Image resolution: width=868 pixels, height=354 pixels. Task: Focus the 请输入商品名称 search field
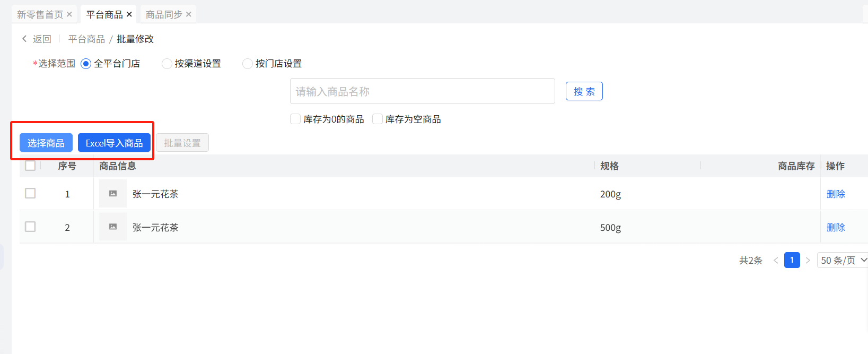[x=423, y=91]
